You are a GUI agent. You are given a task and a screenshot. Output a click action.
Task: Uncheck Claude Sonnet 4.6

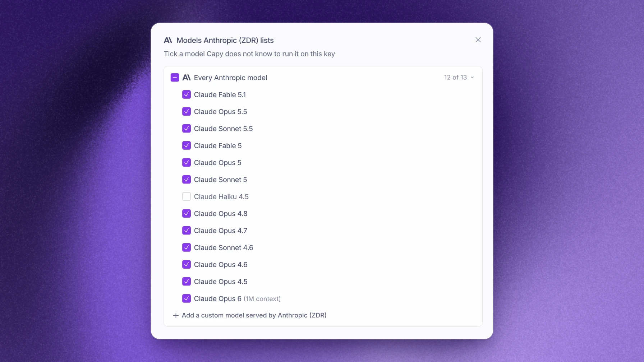[x=187, y=247]
